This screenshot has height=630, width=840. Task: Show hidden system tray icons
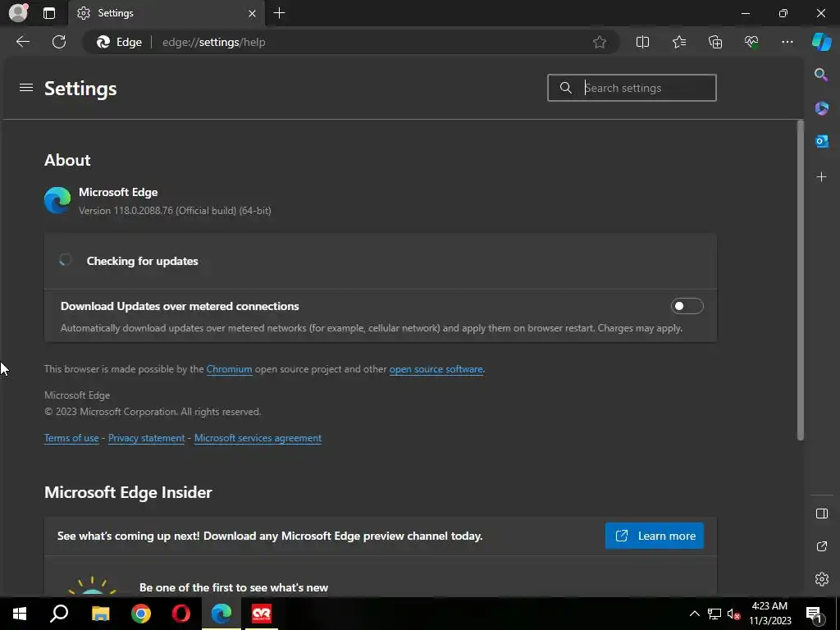click(x=694, y=614)
